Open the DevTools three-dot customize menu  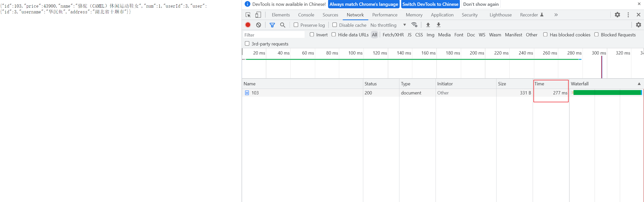coord(628,15)
